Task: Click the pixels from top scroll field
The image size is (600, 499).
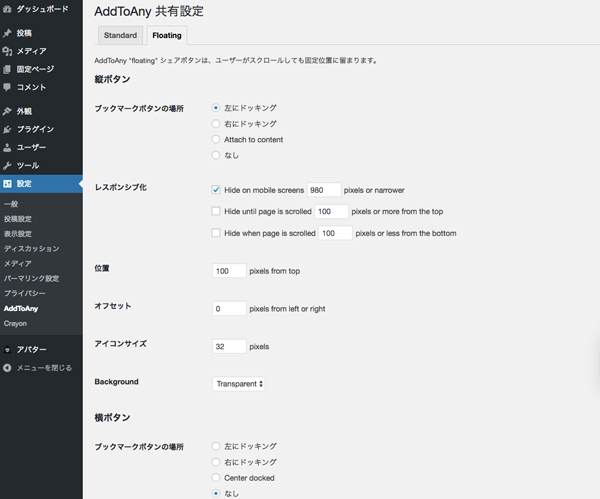Action: click(331, 211)
